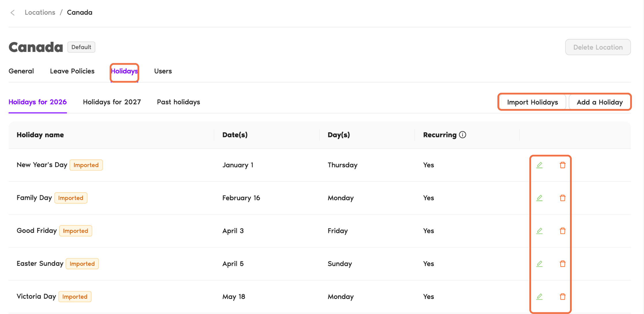Click the February 16 date cell

coord(241,198)
